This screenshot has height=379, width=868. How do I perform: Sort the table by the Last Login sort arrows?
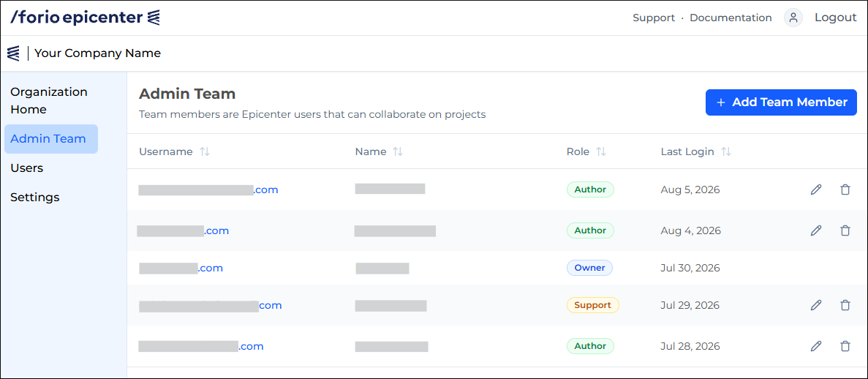pyautogui.click(x=726, y=152)
